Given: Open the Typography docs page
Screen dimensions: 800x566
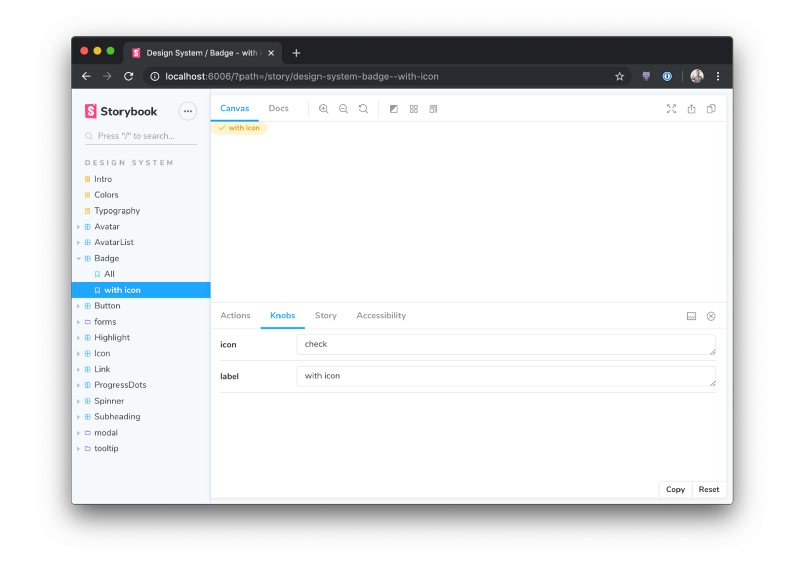Looking at the screenshot, I should tap(117, 211).
